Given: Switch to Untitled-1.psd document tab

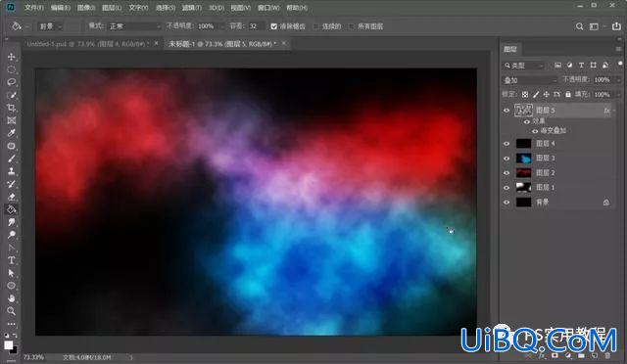Looking at the screenshot, I should pos(87,44).
